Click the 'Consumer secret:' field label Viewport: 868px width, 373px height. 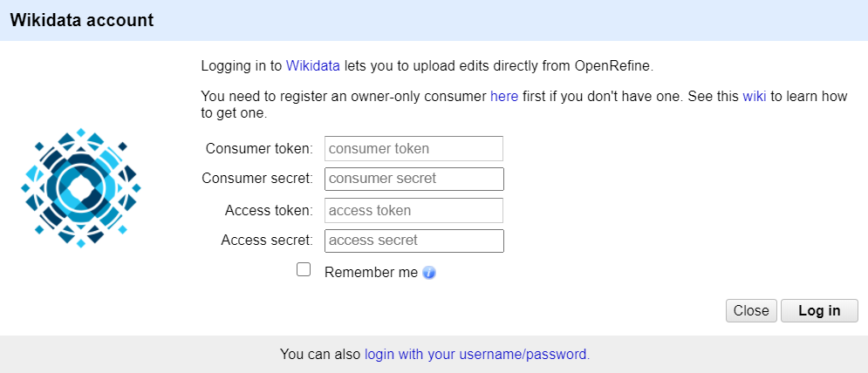[x=258, y=179]
